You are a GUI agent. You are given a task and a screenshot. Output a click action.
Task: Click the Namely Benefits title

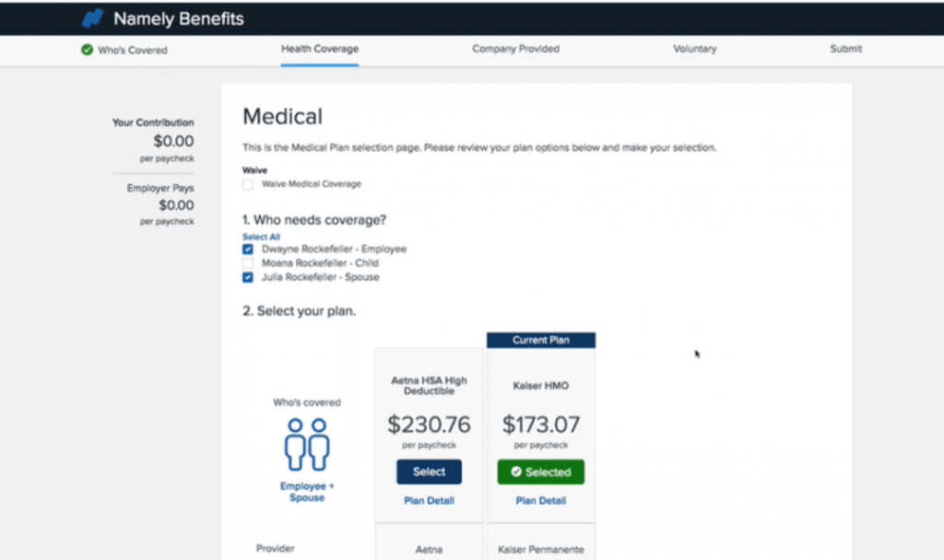point(179,18)
